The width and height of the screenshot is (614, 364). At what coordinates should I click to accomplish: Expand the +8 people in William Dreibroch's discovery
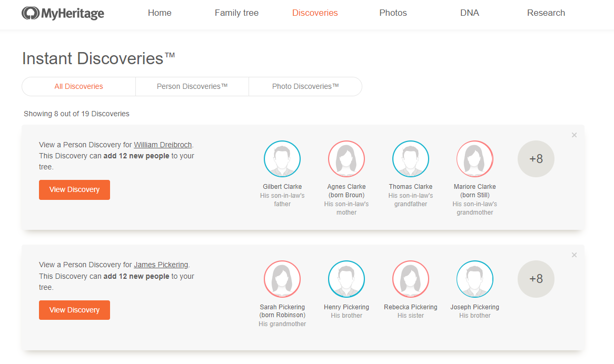point(536,158)
